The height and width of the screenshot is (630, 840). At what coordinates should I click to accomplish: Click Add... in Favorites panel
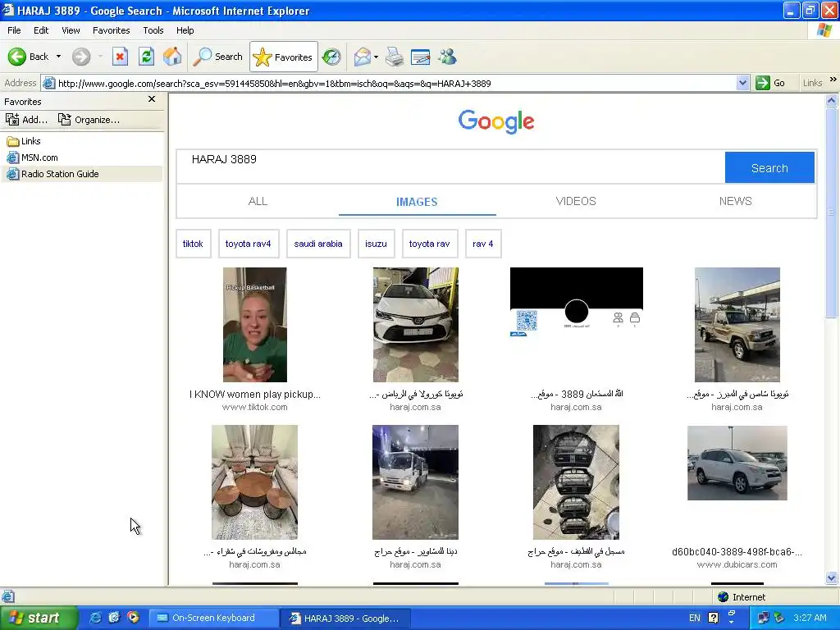(x=26, y=120)
